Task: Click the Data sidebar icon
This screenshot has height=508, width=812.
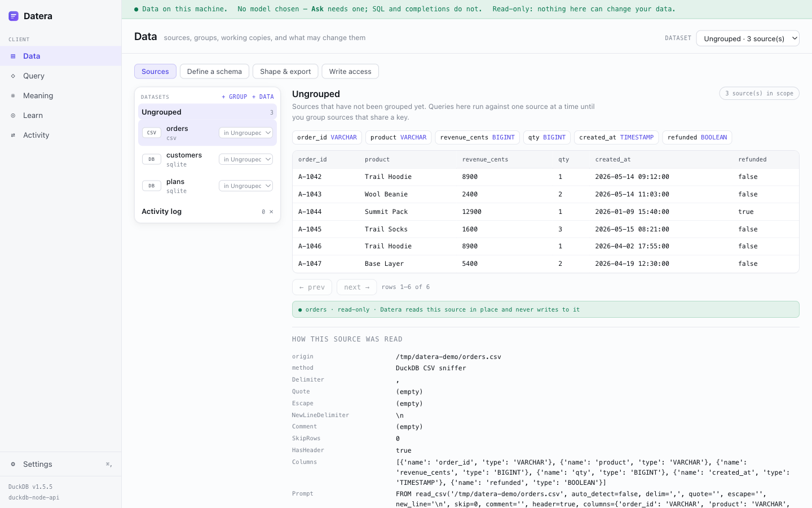Action: (13, 56)
